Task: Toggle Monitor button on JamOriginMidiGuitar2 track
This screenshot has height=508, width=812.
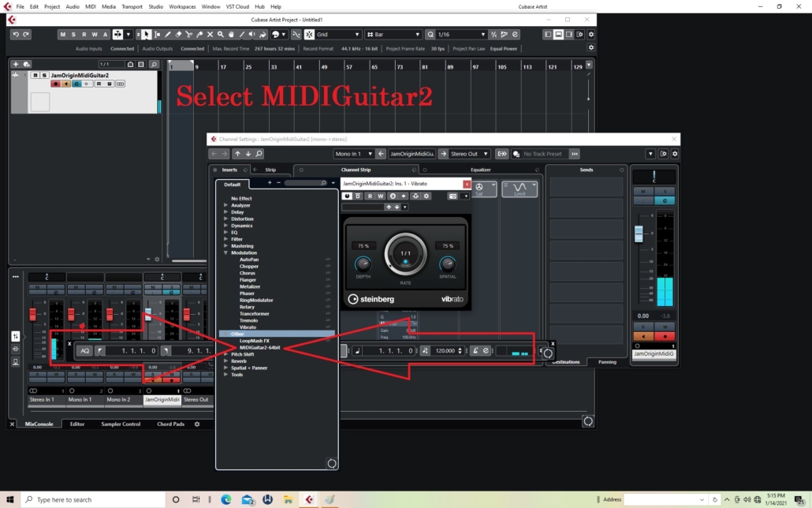Action: pos(65,84)
